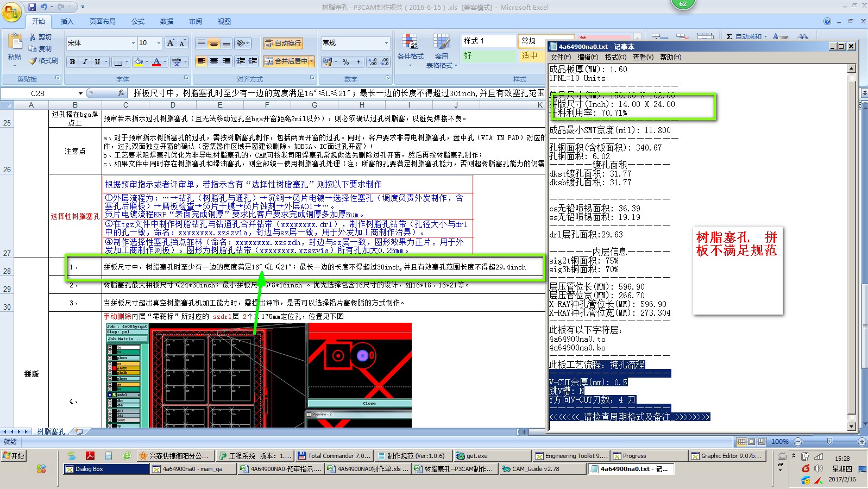The image size is (868, 489).
Task: Open Format as Table (套用表格格式) menu
Action: coord(441,50)
